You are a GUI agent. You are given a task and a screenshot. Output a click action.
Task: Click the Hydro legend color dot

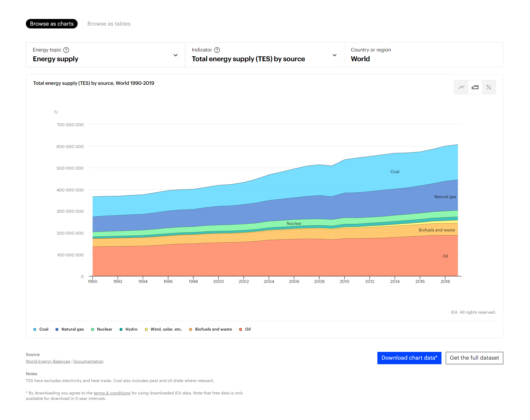coord(121,329)
